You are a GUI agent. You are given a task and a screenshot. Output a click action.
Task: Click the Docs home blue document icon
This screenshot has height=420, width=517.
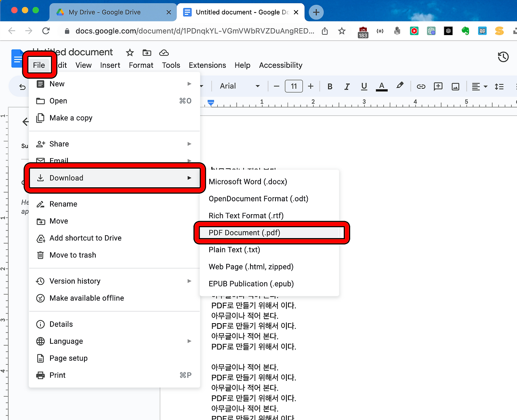17,58
